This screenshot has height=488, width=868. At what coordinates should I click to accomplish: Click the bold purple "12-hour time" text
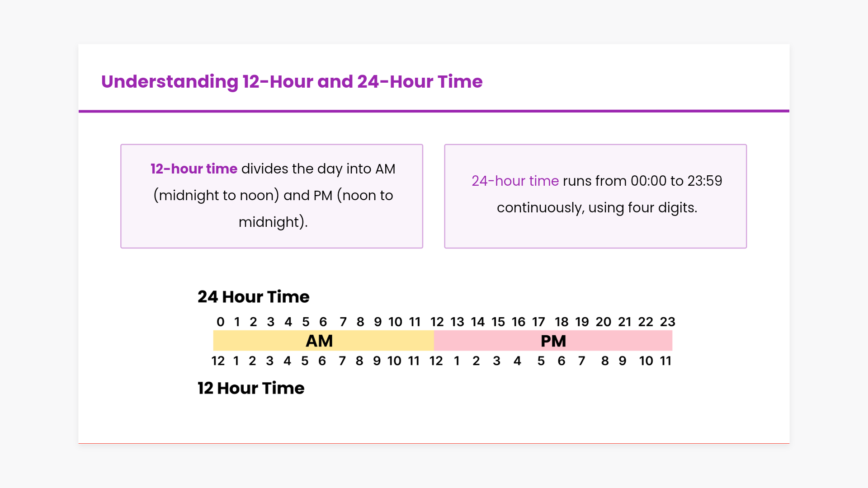tap(193, 169)
